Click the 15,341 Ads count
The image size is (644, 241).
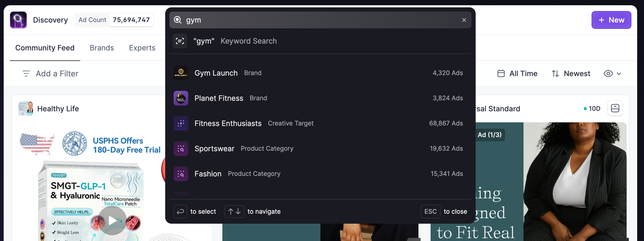click(x=447, y=174)
